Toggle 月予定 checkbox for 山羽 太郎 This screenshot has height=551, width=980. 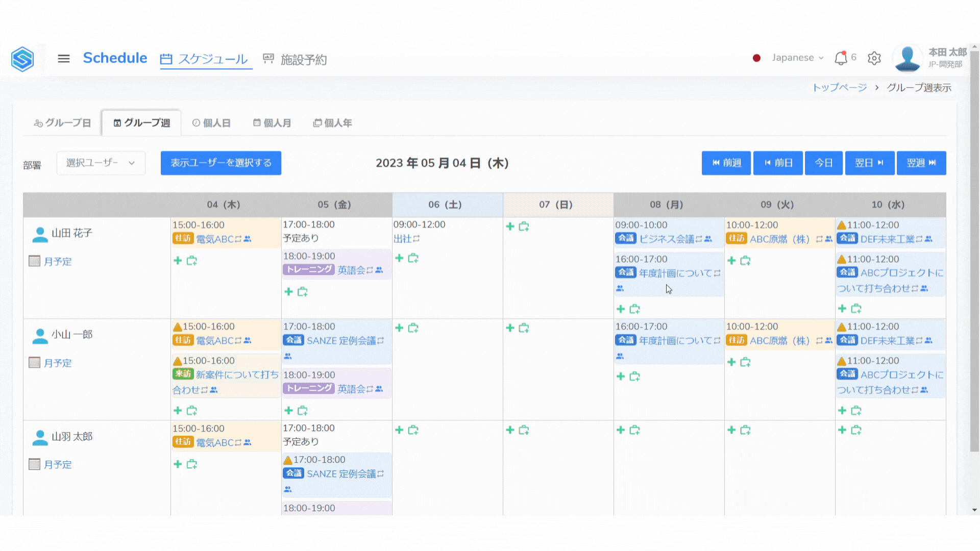pyautogui.click(x=34, y=464)
